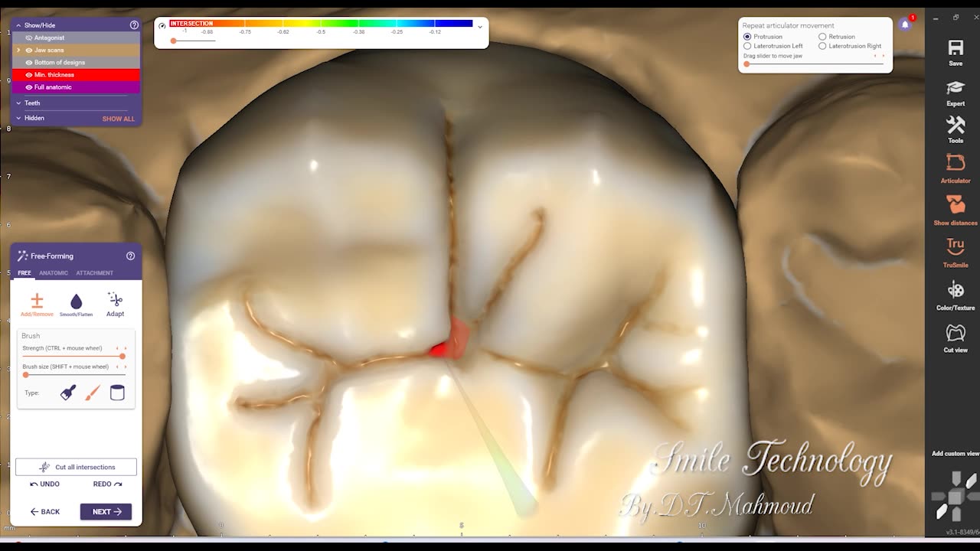Viewport: 980px width, 551px height.
Task: Select the Retrusion radio button
Action: (822, 37)
